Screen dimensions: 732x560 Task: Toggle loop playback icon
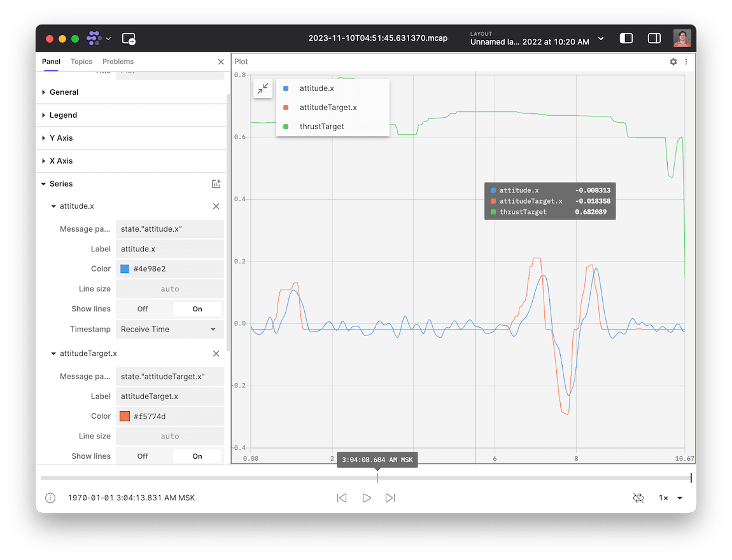(638, 498)
